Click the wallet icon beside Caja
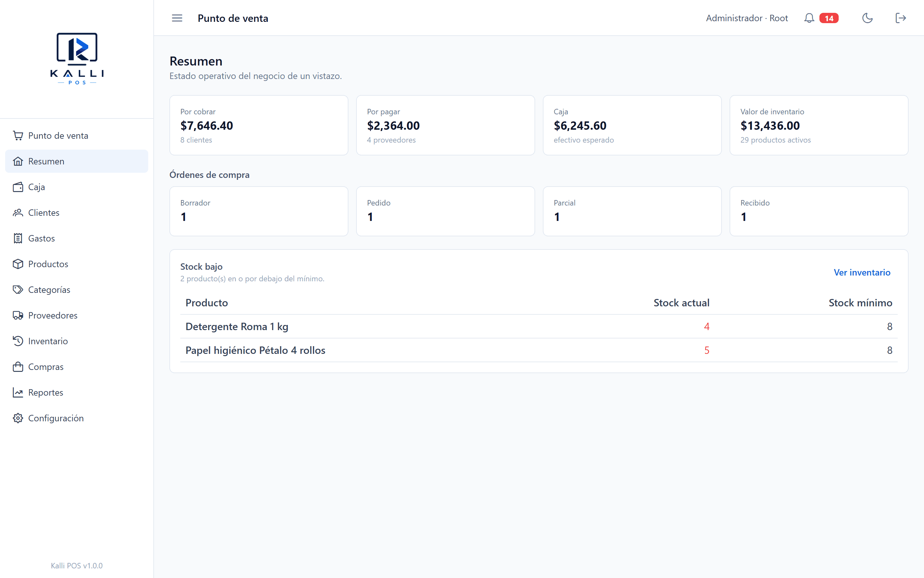Screen dimensions: 924x578 [18, 187]
